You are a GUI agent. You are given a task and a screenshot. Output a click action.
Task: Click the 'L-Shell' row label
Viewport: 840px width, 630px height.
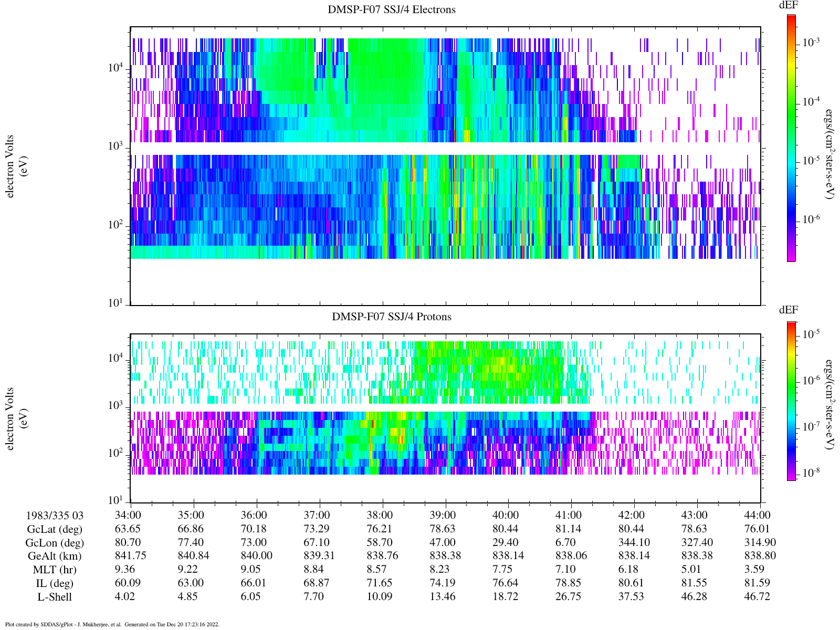coord(55,597)
